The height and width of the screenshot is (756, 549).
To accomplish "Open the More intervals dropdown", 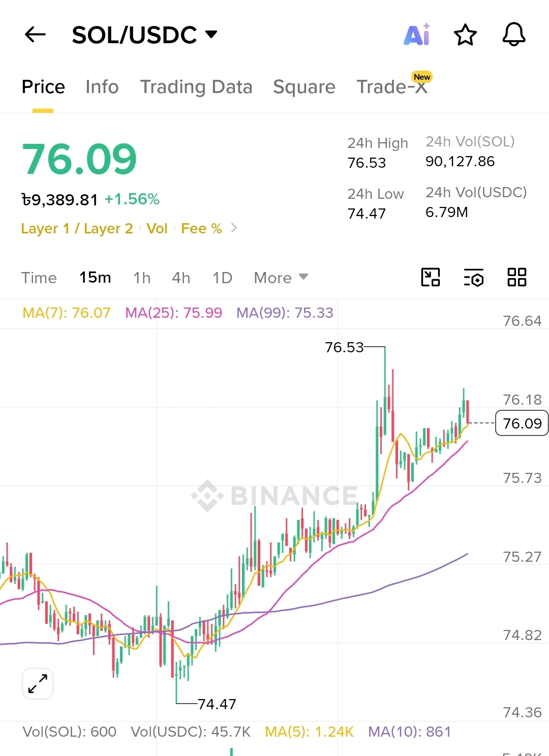I will pyautogui.click(x=281, y=278).
